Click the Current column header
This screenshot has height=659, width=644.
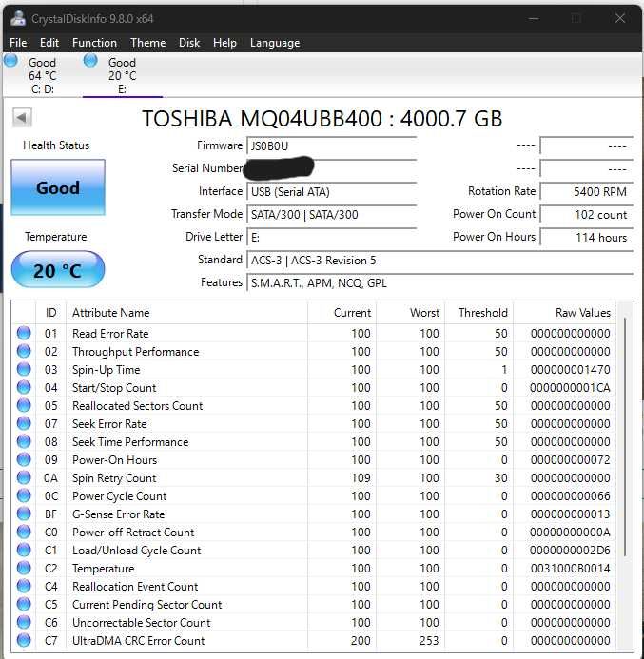pos(342,313)
